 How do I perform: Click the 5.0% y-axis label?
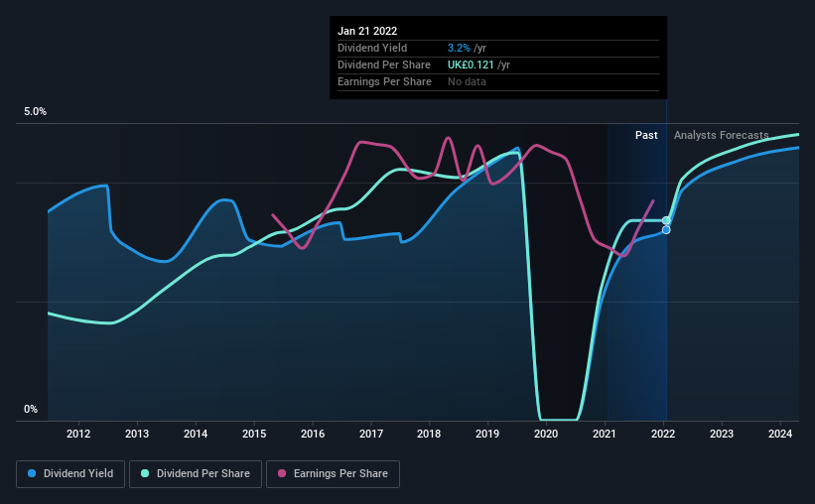tap(36, 112)
